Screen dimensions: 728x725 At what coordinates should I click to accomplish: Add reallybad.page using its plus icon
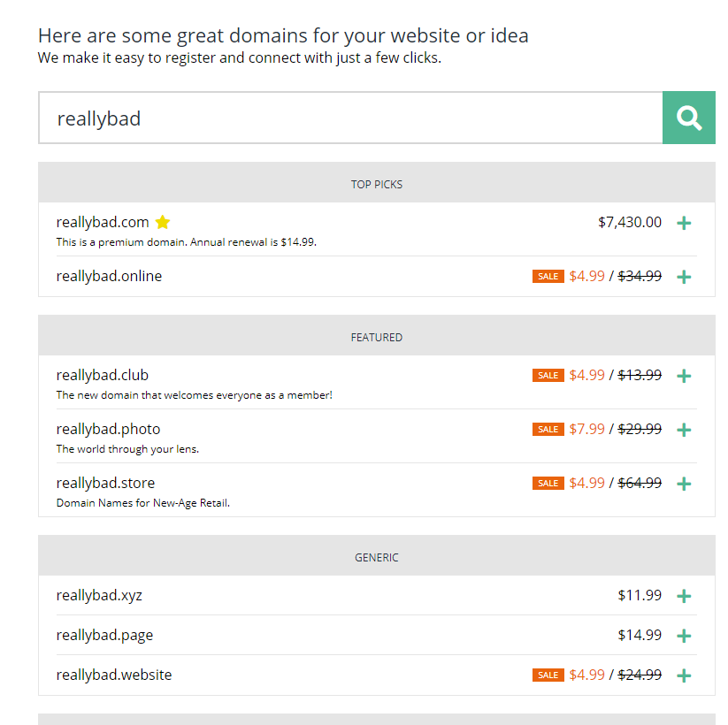pos(684,636)
